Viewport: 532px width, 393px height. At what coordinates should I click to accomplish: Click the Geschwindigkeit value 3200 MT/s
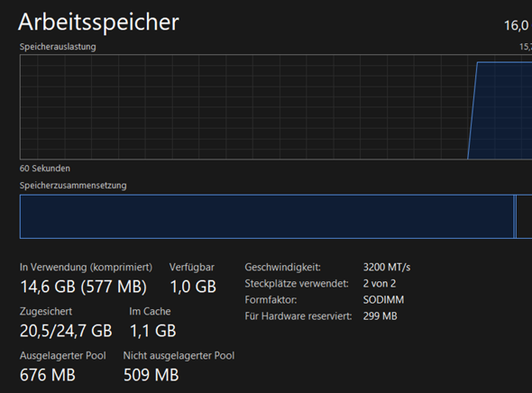(387, 267)
